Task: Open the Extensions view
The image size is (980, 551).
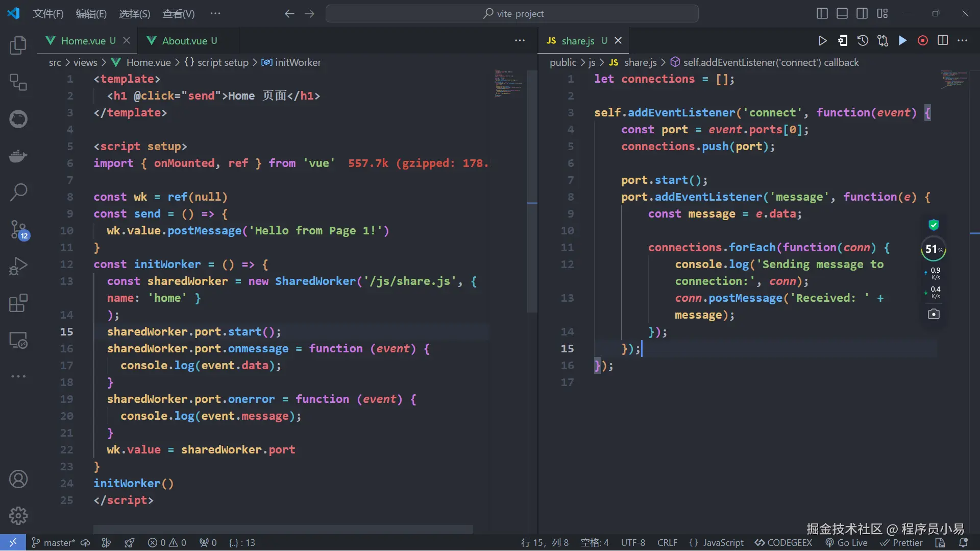Action: [18, 303]
